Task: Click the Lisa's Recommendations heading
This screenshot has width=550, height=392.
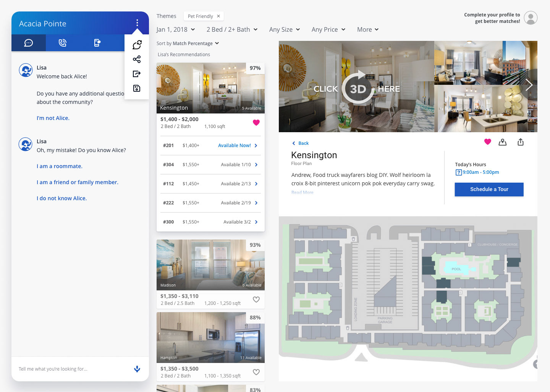Action: click(184, 55)
